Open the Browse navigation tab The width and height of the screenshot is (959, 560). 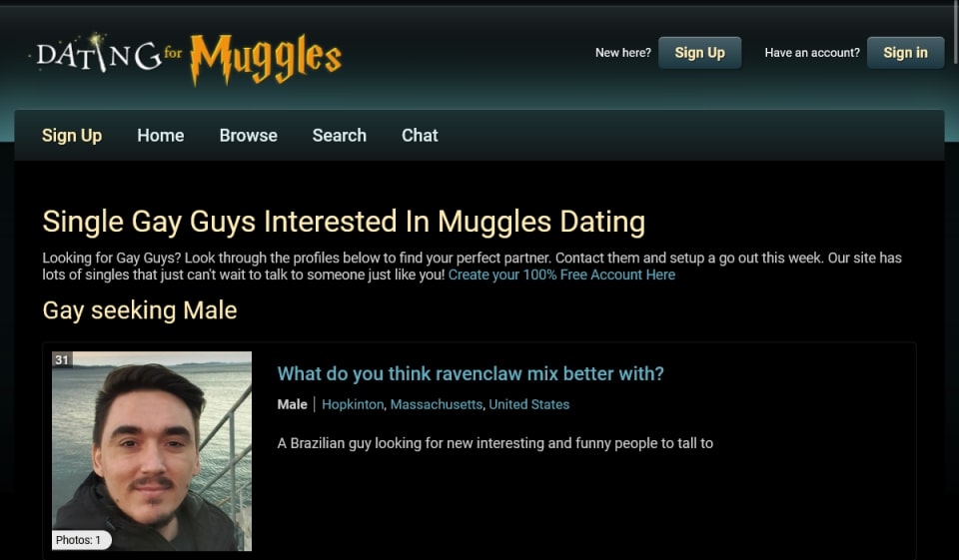(x=249, y=135)
